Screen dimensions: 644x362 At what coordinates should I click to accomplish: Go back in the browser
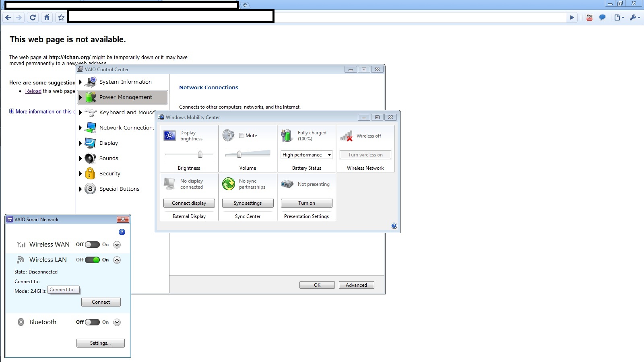point(8,18)
